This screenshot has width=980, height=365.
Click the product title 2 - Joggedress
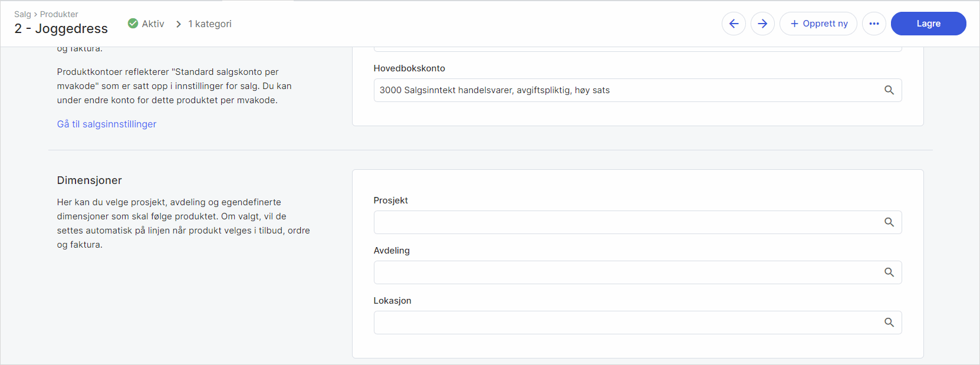point(61,29)
